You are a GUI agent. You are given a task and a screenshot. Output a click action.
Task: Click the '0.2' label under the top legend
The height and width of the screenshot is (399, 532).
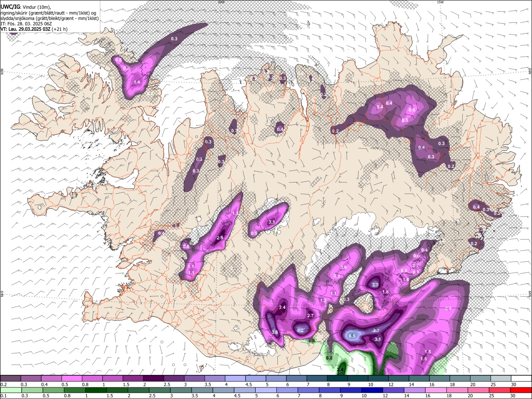click(4, 384)
